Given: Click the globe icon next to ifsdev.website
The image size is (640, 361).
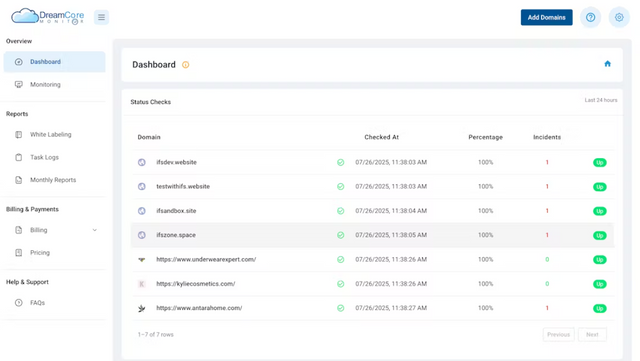Looking at the screenshot, I should tap(142, 163).
